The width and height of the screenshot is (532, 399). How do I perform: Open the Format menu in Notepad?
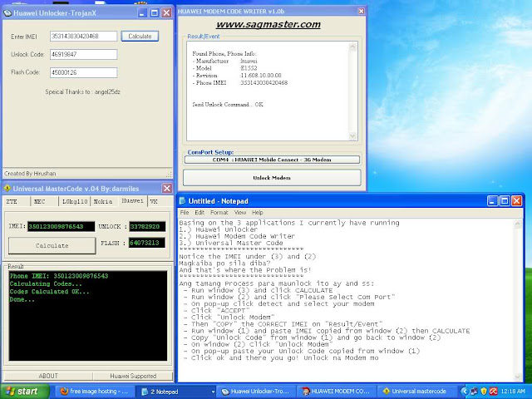(x=219, y=213)
